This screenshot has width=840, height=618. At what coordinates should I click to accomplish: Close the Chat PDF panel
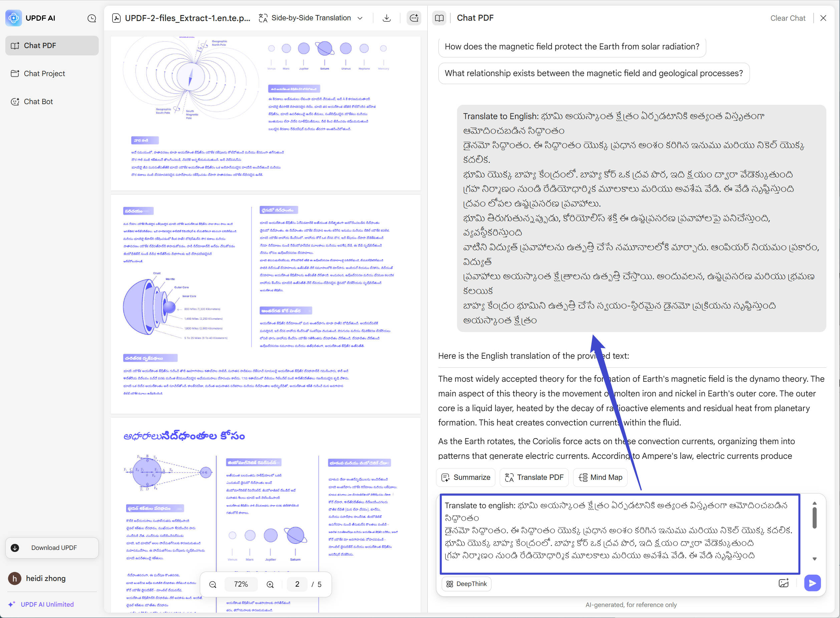coord(823,18)
